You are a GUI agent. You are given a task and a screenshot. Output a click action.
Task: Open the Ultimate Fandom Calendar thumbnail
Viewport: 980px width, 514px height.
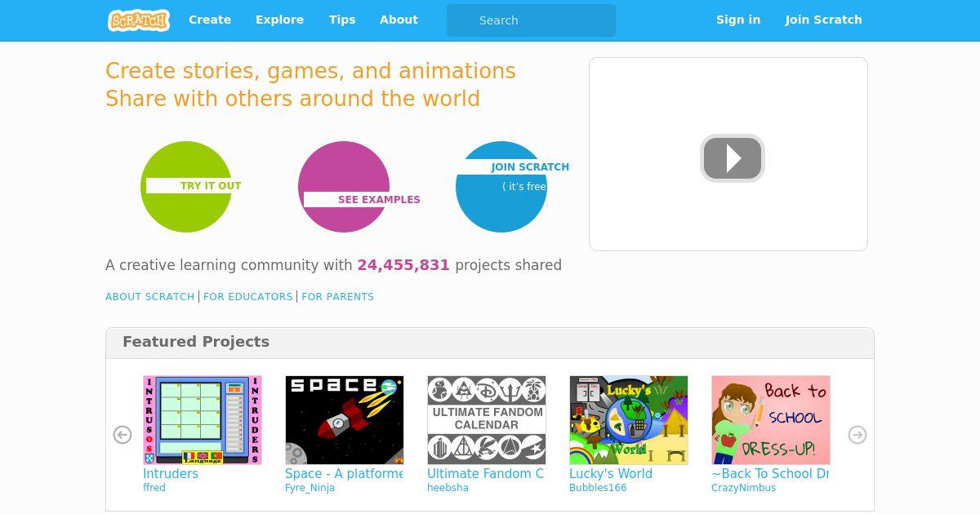(487, 420)
